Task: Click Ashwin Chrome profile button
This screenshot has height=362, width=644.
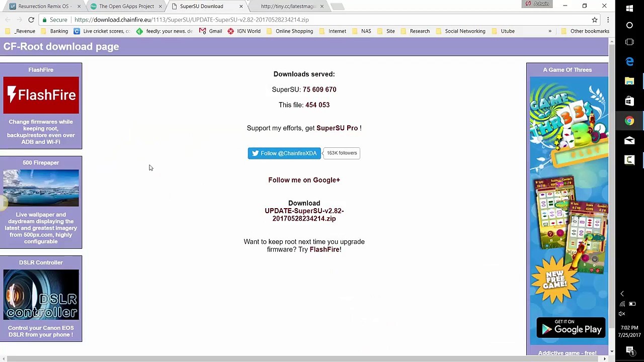Action: click(538, 4)
